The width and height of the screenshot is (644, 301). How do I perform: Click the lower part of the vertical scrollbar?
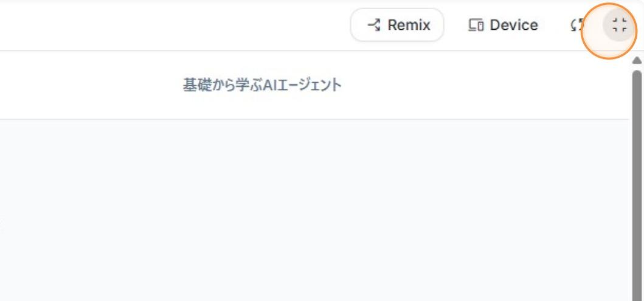[637, 274]
